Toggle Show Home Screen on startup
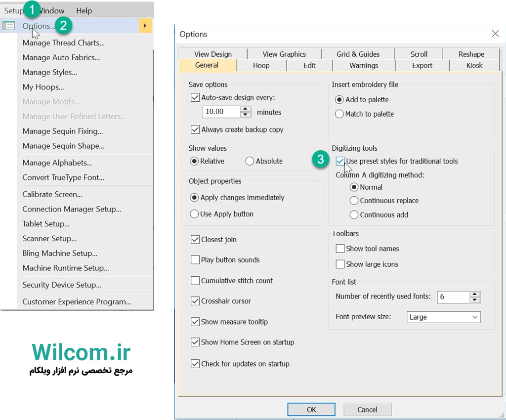 pyautogui.click(x=195, y=342)
